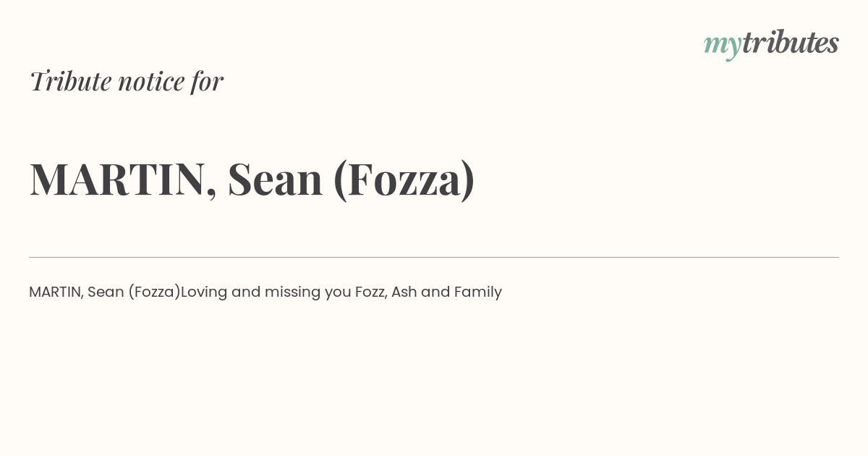The image size is (868, 456).
Task: Click the green "my" in the logo
Action: click(723, 46)
